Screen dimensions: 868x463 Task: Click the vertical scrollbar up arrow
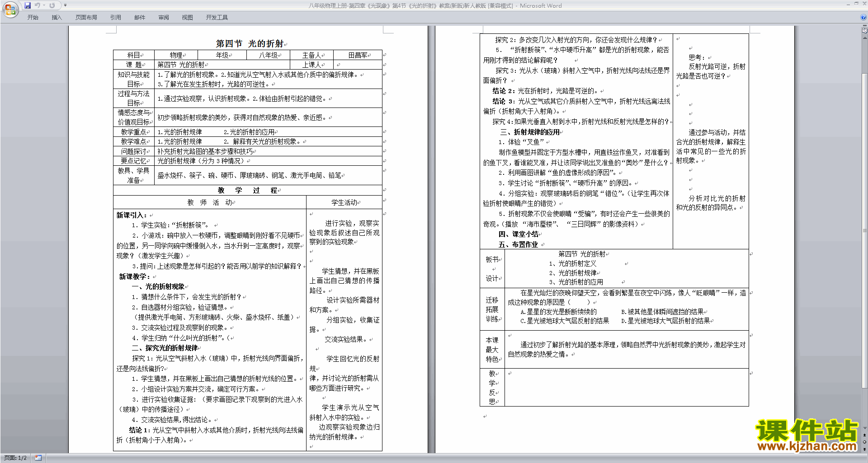click(x=865, y=37)
